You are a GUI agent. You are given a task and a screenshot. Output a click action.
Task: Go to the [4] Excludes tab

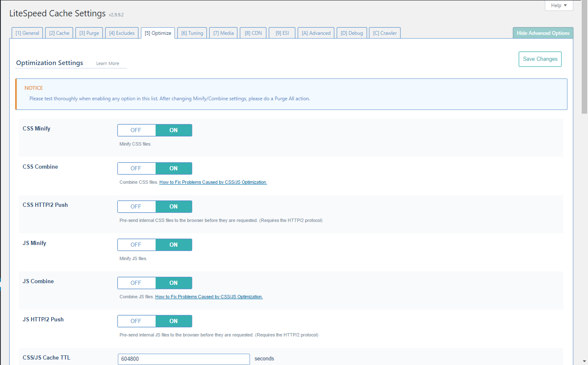click(122, 33)
